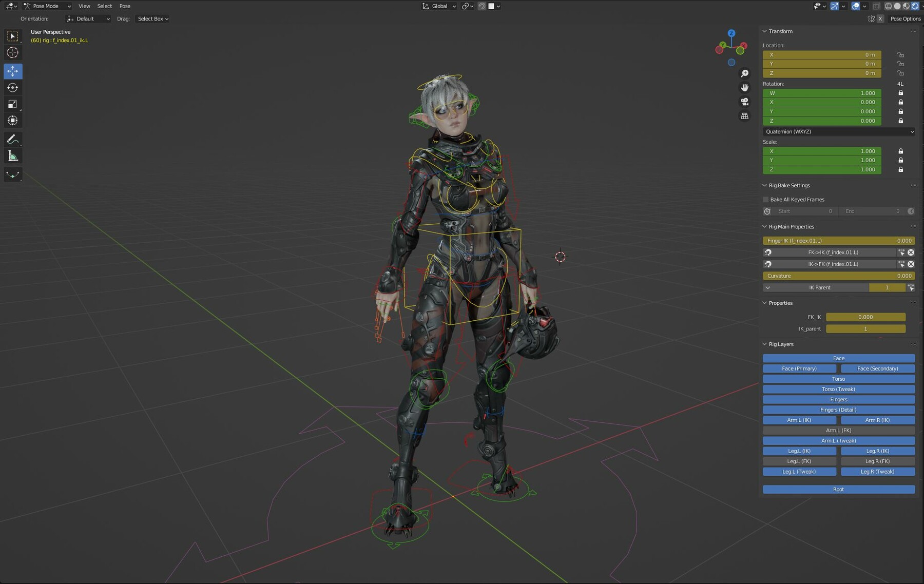Activate the Fingers rig layer button
This screenshot has width=924, height=584.
[838, 399]
